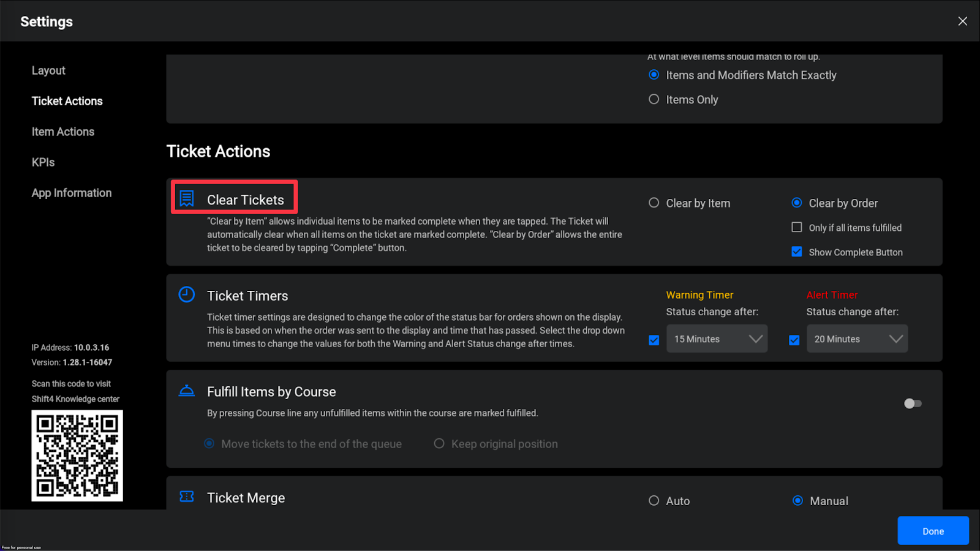The height and width of the screenshot is (551, 980).
Task: Disable the Warning Timer checkbox
Action: tap(654, 340)
